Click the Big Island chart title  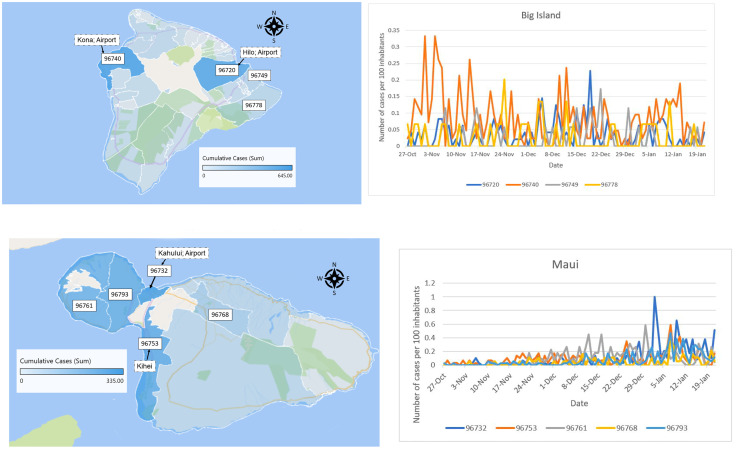[x=541, y=15]
